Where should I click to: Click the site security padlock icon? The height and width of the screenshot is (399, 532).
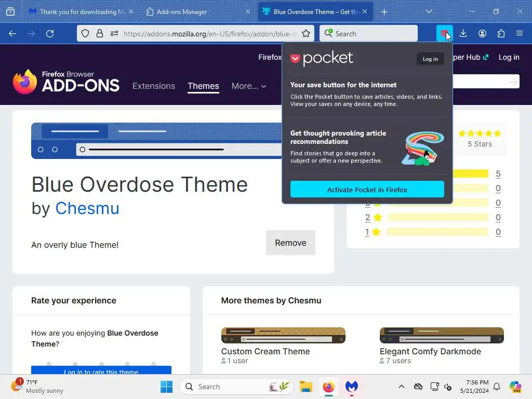point(99,34)
